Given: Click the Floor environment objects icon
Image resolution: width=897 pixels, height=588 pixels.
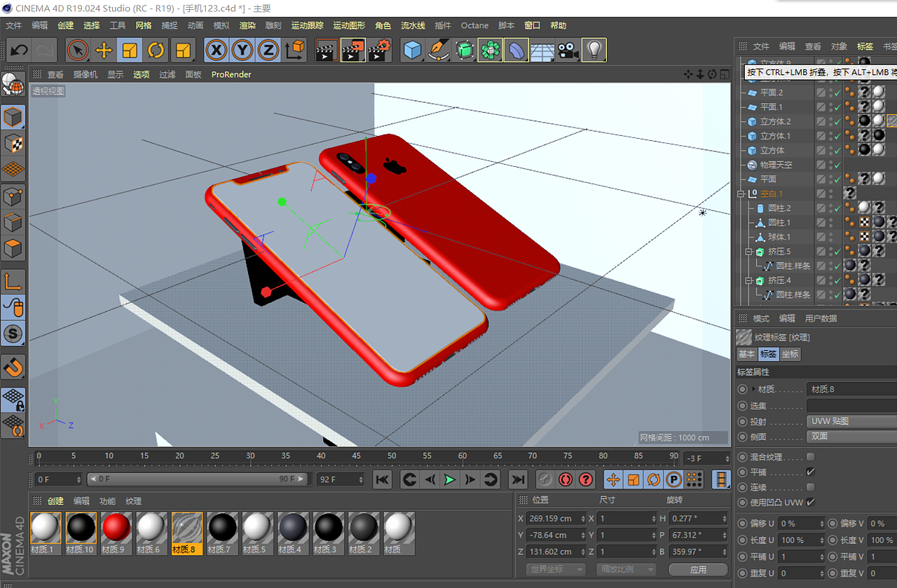Looking at the screenshot, I should 542,50.
